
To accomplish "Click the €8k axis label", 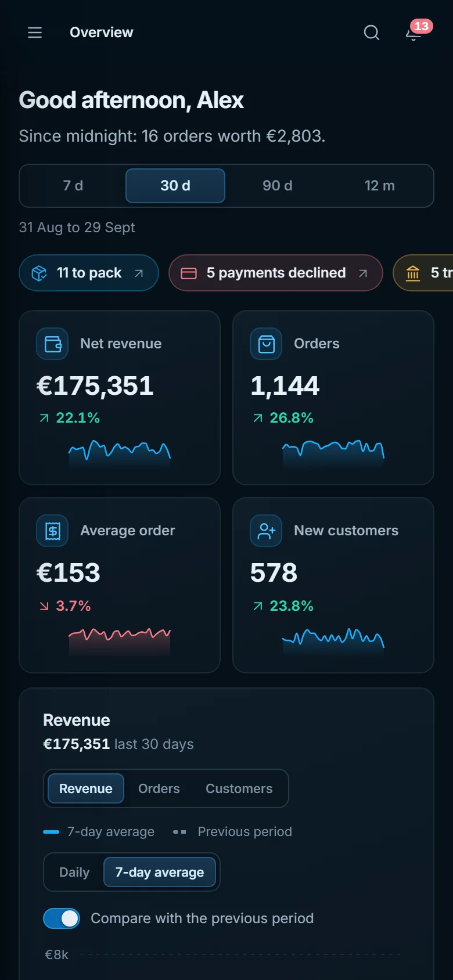I will click(57, 954).
